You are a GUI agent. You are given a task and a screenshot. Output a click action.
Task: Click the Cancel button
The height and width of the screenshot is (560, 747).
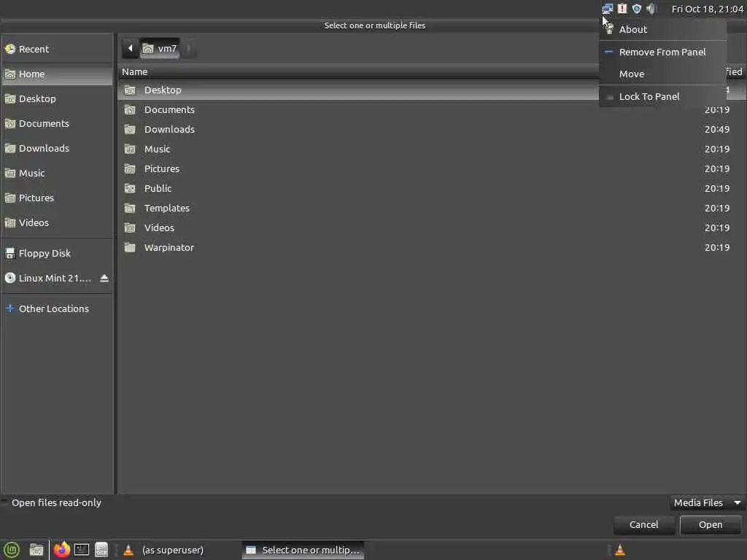(643, 525)
